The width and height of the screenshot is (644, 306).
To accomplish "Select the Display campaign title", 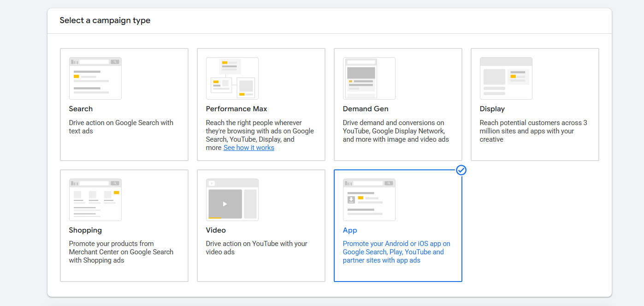I will (492, 109).
